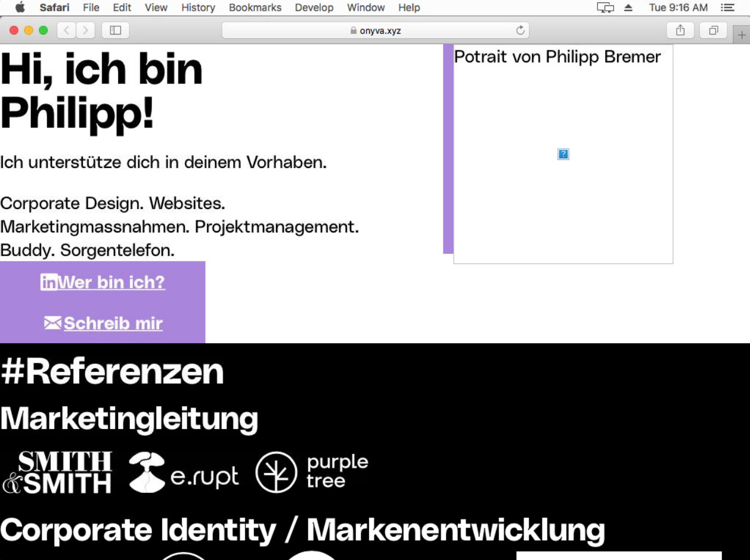
Task: Click the screen mirroring display icon
Action: [605, 8]
